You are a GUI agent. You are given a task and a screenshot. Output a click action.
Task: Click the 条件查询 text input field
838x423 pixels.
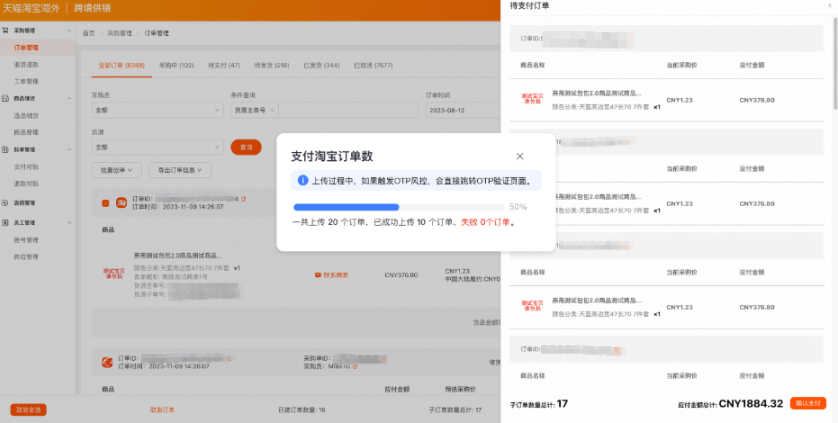point(348,110)
